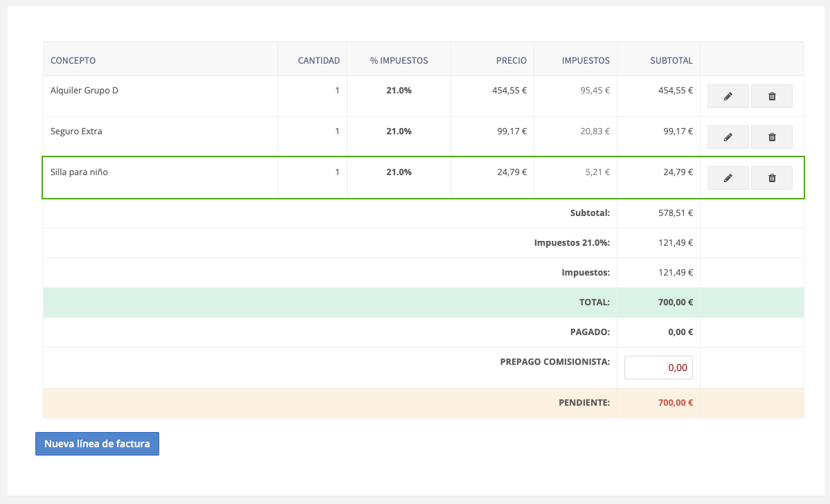Viewport: 830px width, 504px height.
Task: Edit the Alquiler Grupo D line with the pencil icon
Action: (728, 96)
